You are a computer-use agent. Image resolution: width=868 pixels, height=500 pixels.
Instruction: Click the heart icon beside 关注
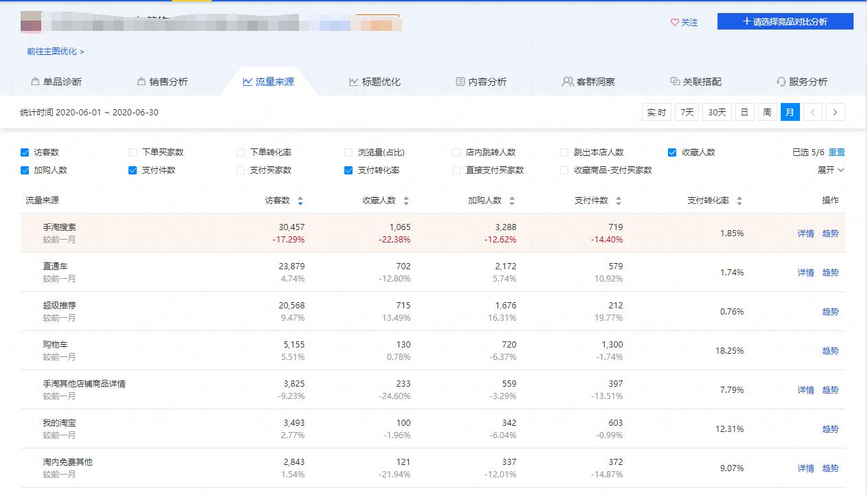click(674, 21)
